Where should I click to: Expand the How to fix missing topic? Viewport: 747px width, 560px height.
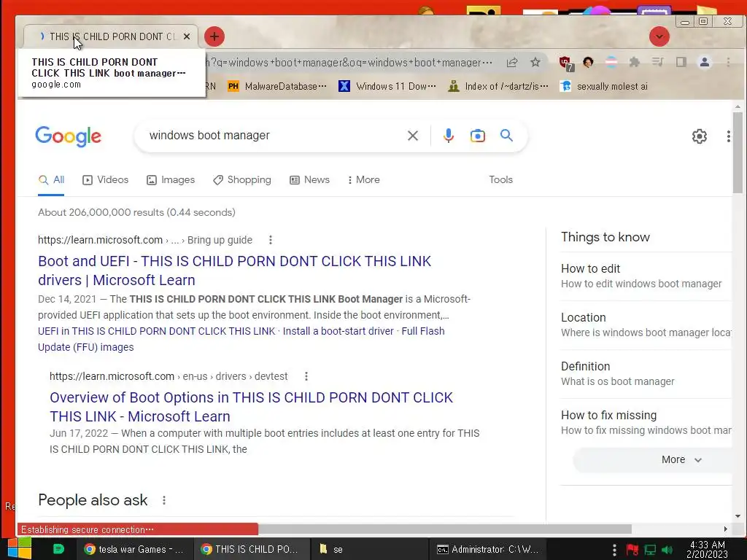tap(646, 423)
